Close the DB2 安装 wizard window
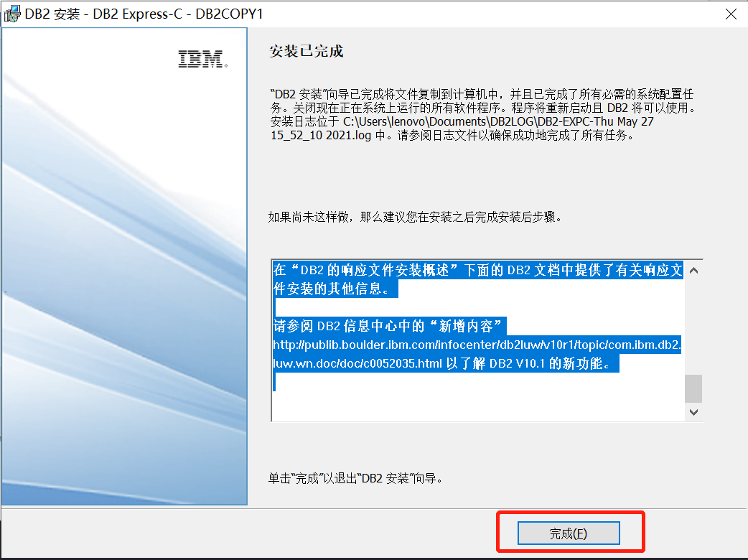Screen dimensions: 748x560 coord(731,13)
